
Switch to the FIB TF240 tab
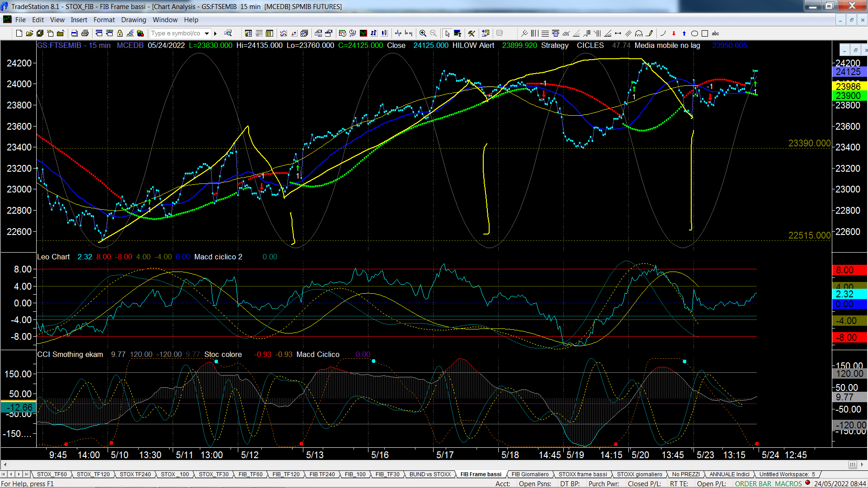(322, 474)
